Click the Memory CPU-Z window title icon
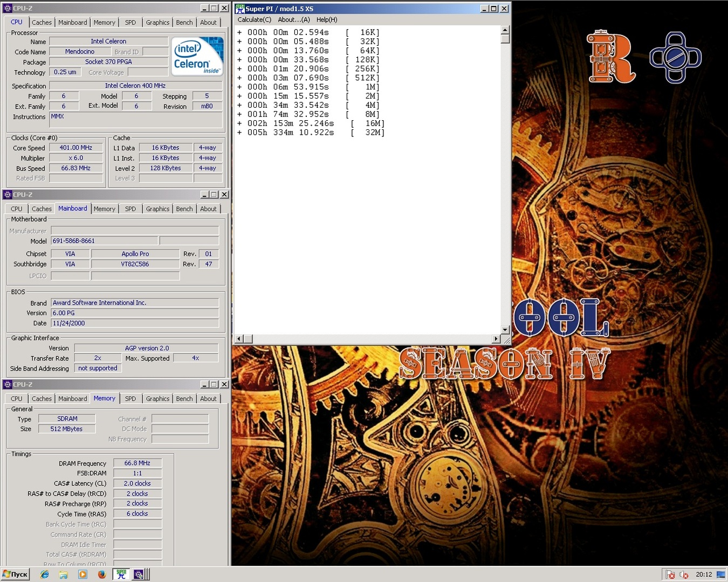This screenshot has width=728, height=582. pyautogui.click(x=8, y=384)
